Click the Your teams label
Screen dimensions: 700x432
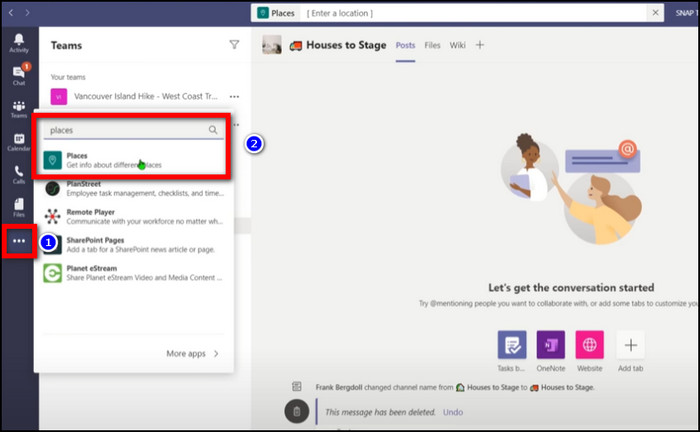point(68,77)
